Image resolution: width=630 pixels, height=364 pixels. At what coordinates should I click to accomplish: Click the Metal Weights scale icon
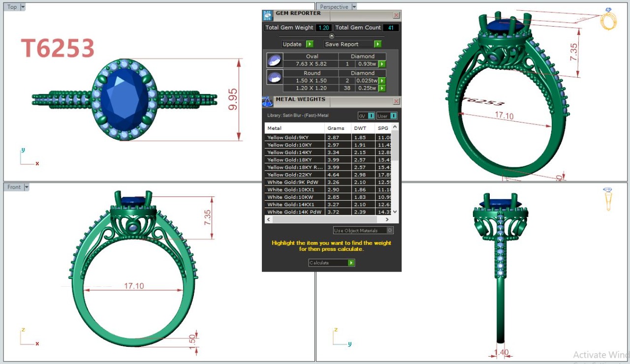point(267,102)
